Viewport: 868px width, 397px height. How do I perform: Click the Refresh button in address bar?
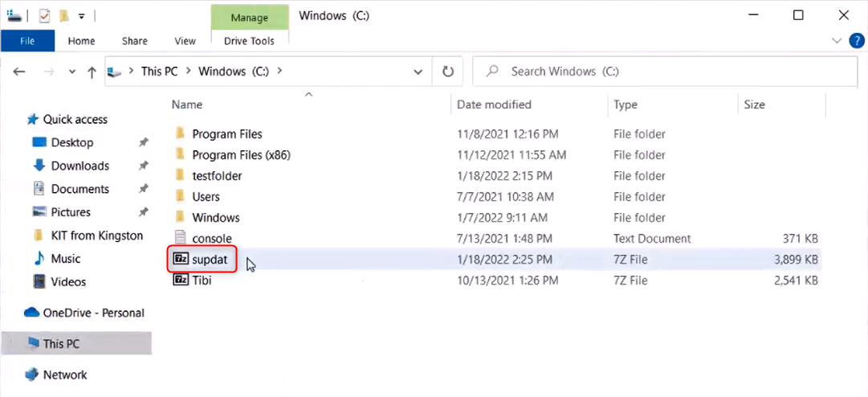pos(448,72)
